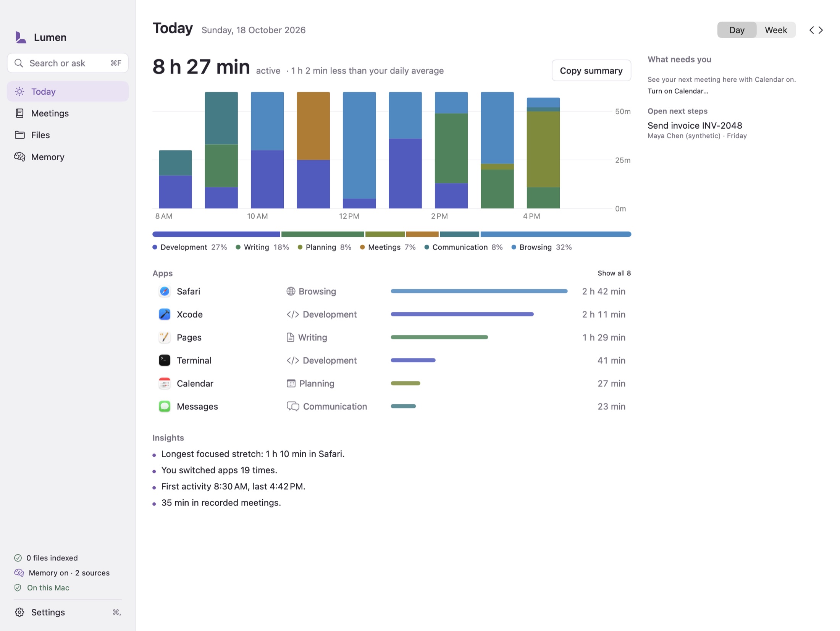Click the Browsing segment of category bar
The image size is (840, 631).
pyautogui.click(x=556, y=234)
